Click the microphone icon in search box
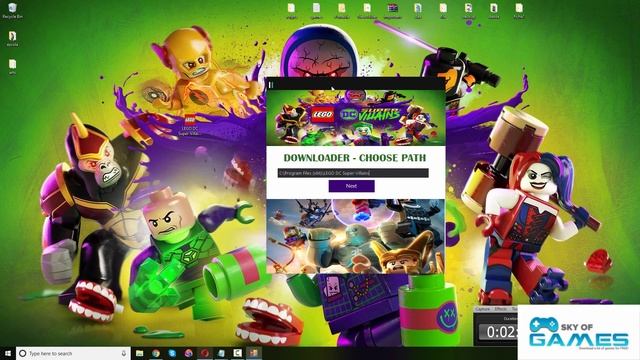640x360 pixels. click(x=124, y=353)
